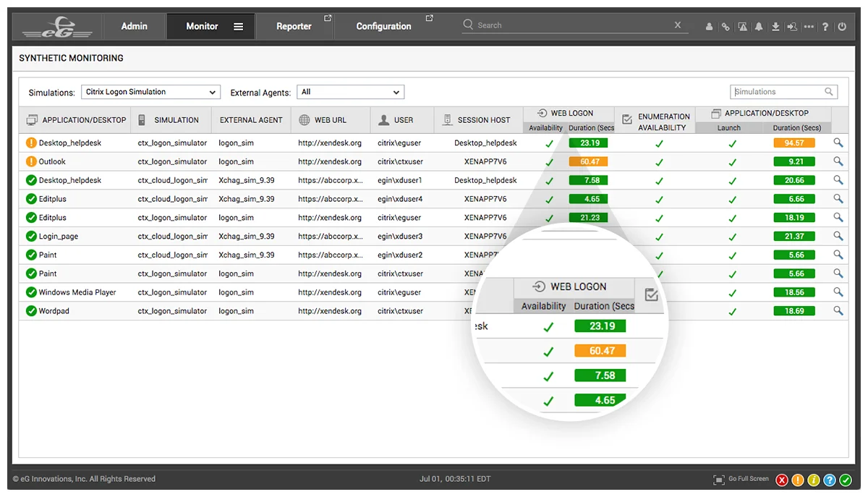Open the Configuration external window icon
The image size is (868, 497).
coord(429,18)
